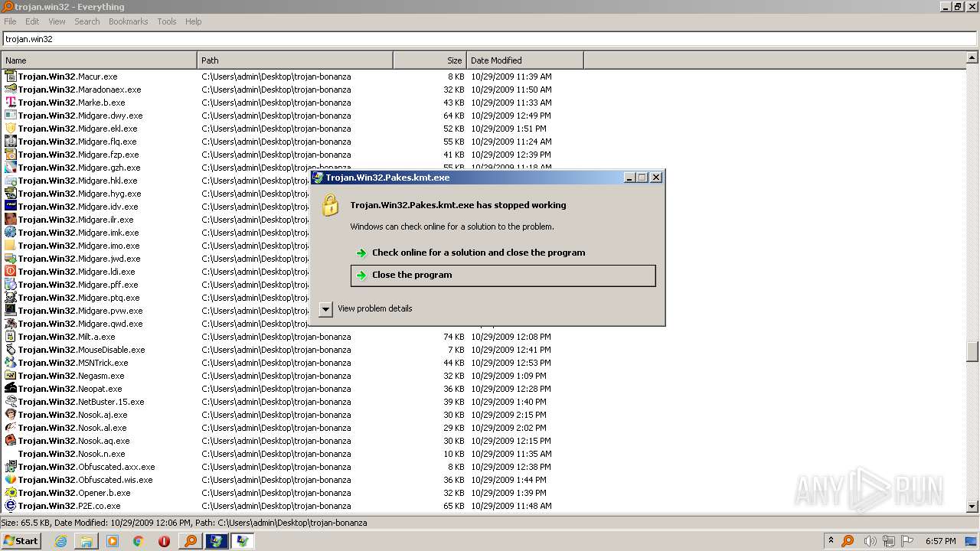Launch Internet Explorer from taskbar

pos(60,541)
